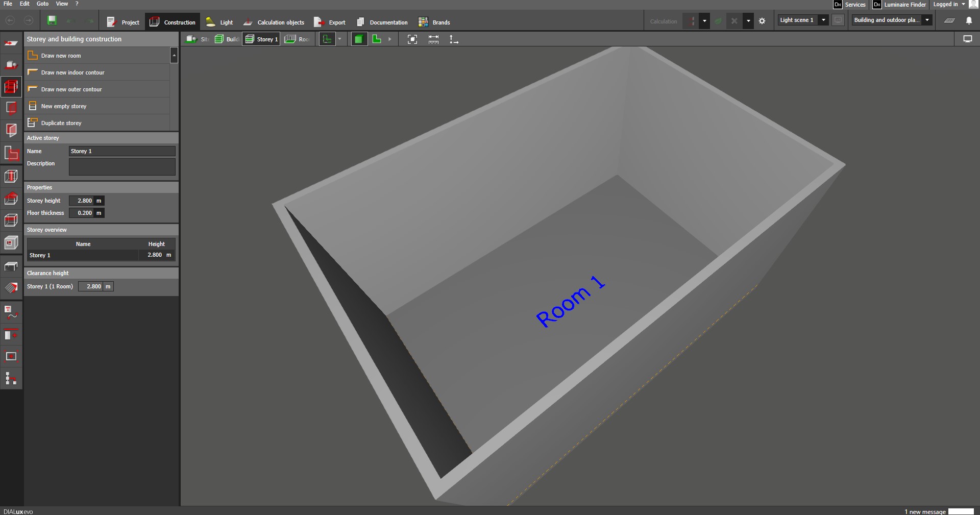Toggle the 3D view green cube button
This screenshot has height=515, width=980.
(359, 39)
